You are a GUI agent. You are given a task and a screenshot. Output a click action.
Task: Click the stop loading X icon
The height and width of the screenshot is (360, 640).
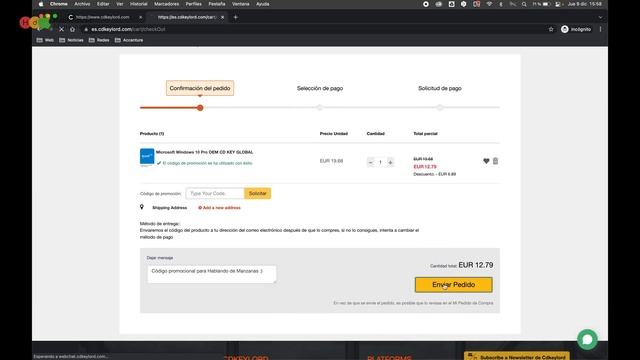62,29
